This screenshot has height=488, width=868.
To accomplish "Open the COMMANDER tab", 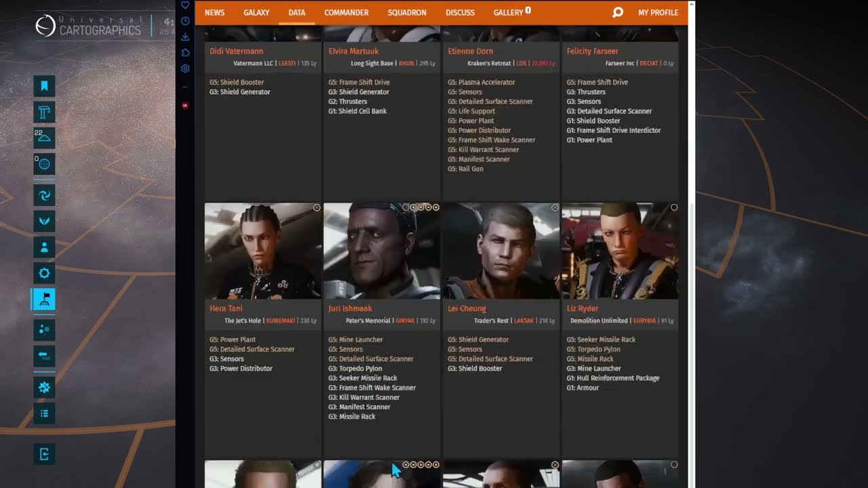I will pos(347,12).
